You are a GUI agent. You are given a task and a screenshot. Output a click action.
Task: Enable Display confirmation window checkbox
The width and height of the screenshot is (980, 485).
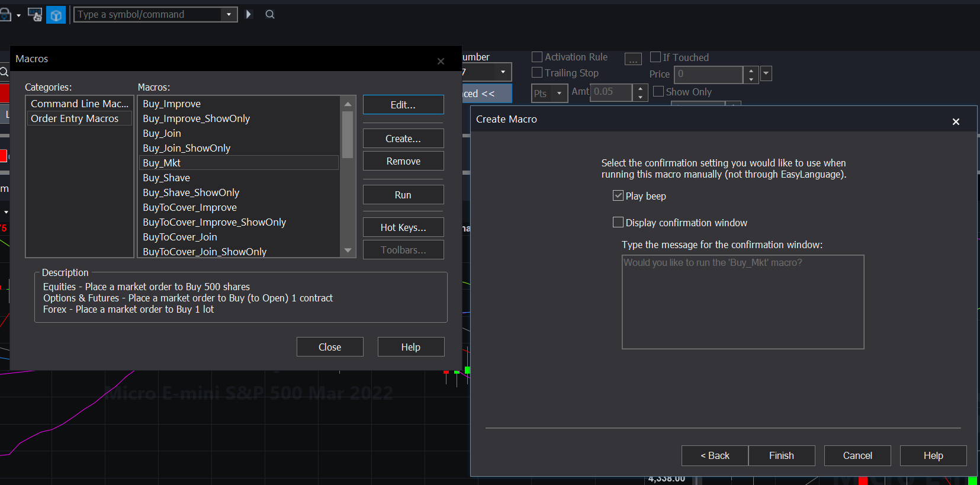click(618, 222)
